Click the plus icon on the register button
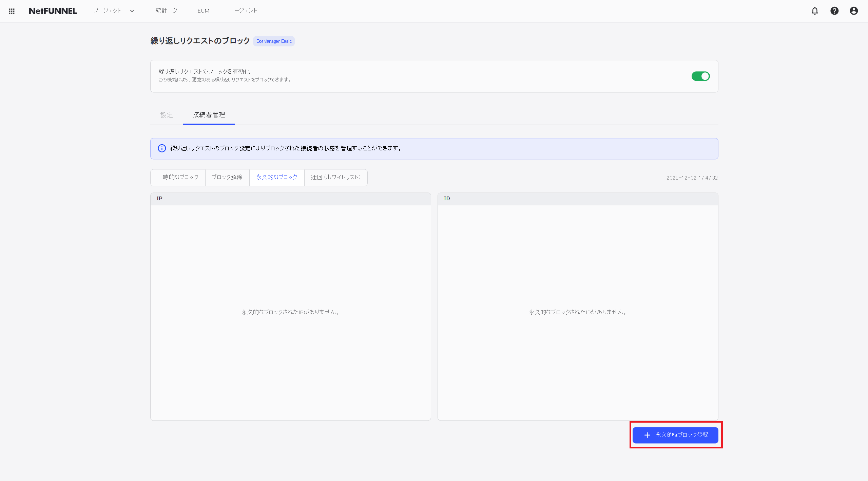 click(647, 435)
